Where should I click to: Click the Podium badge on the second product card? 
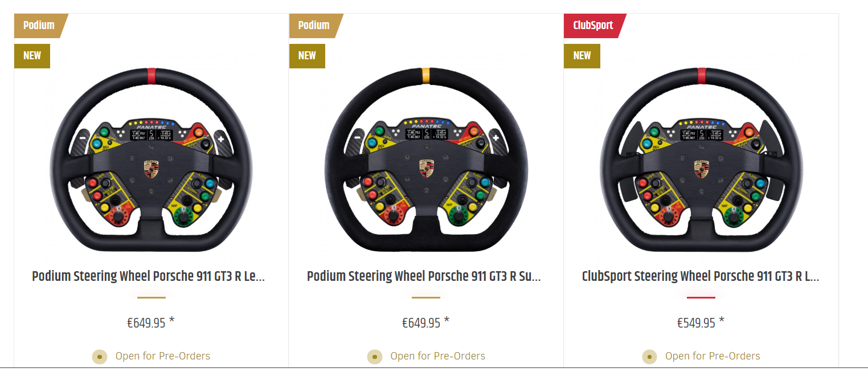[316, 26]
